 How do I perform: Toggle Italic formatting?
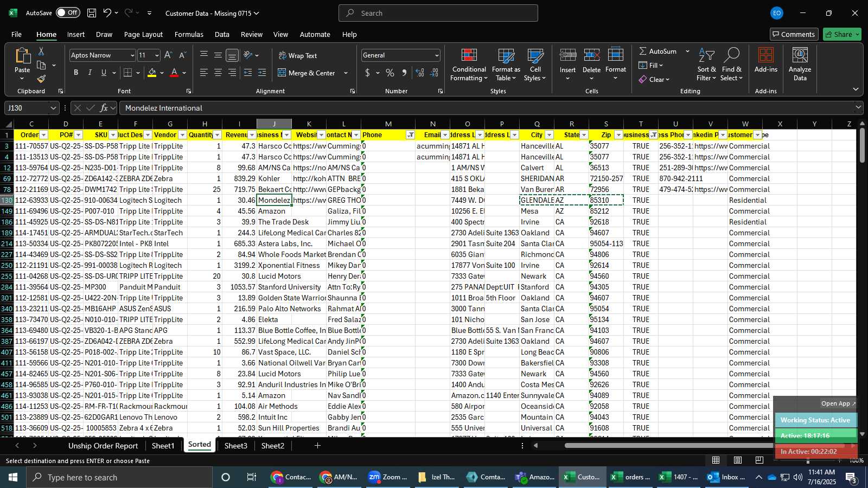(90, 73)
